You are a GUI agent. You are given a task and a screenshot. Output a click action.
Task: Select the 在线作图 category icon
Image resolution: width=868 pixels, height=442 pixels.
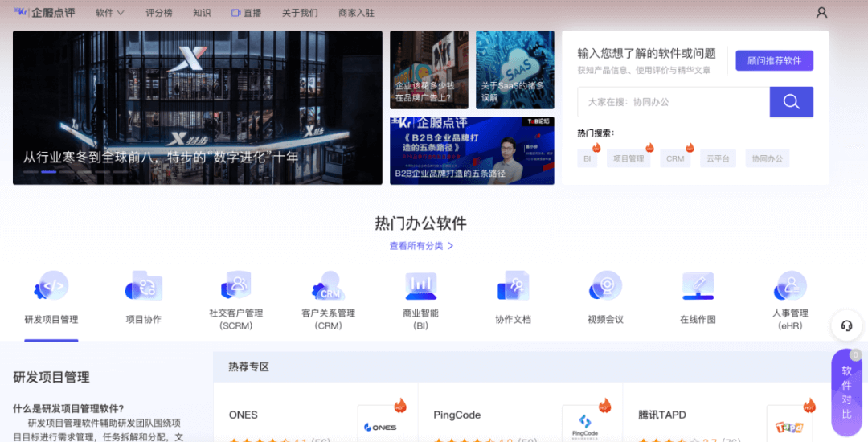698,285
